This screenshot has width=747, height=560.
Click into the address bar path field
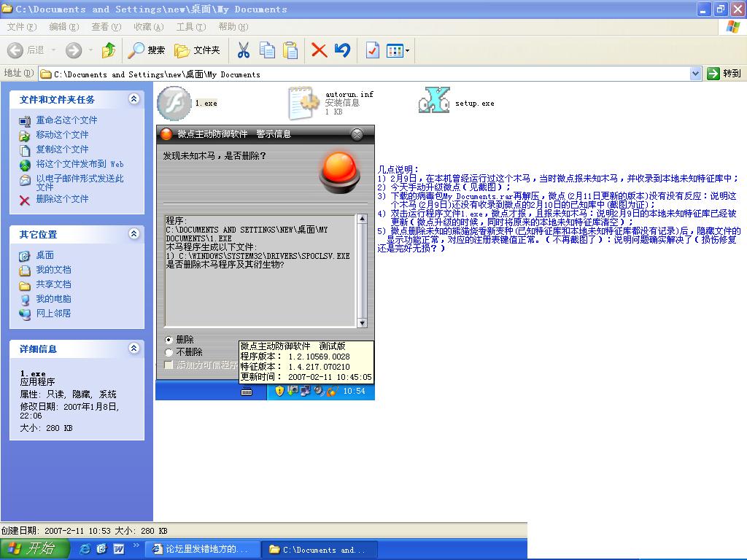[365, 74]
